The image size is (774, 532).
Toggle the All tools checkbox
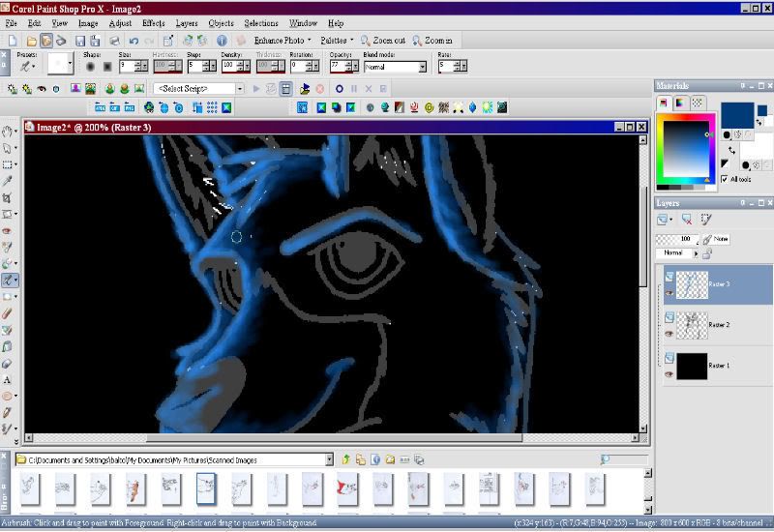[724, 179]
